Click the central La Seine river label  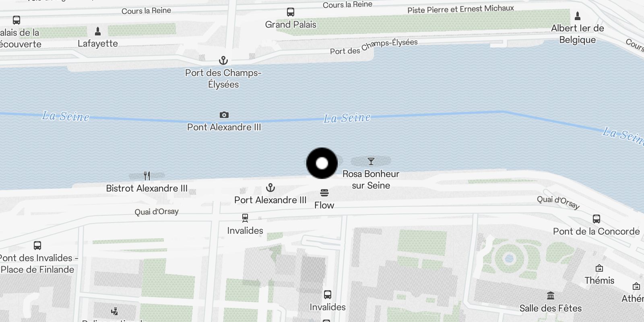pos(347,118)
